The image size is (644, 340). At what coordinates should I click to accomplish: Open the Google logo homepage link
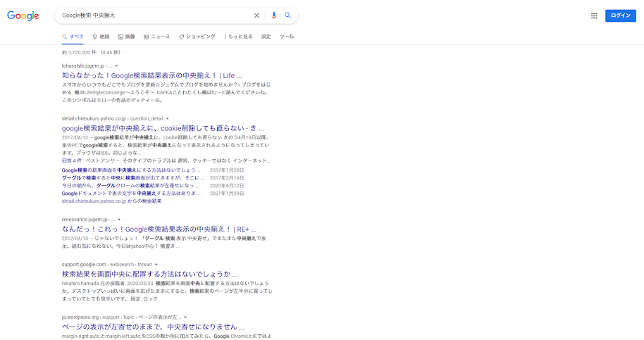click(x=23, y=15)
